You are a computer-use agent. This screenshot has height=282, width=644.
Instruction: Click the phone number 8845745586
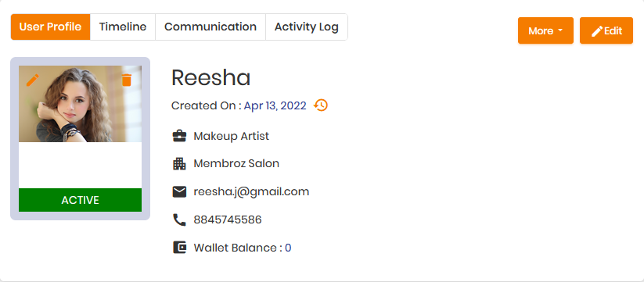228,220
